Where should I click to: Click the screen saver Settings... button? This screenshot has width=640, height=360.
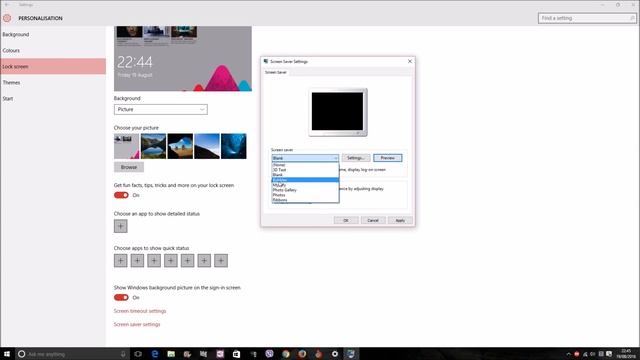pyautogui.click(x=356, y=158)
